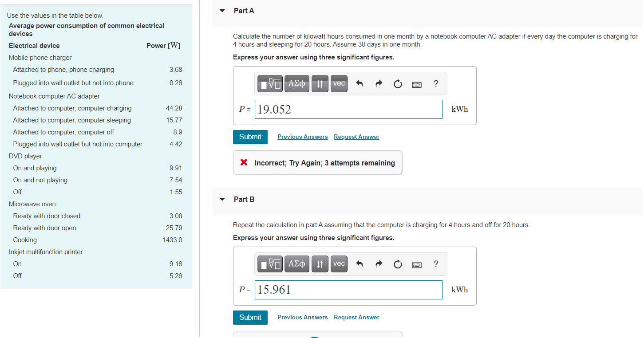Submit the Part A answer
The height and width of the screenshot is (338, 644).
coord(250,137)
